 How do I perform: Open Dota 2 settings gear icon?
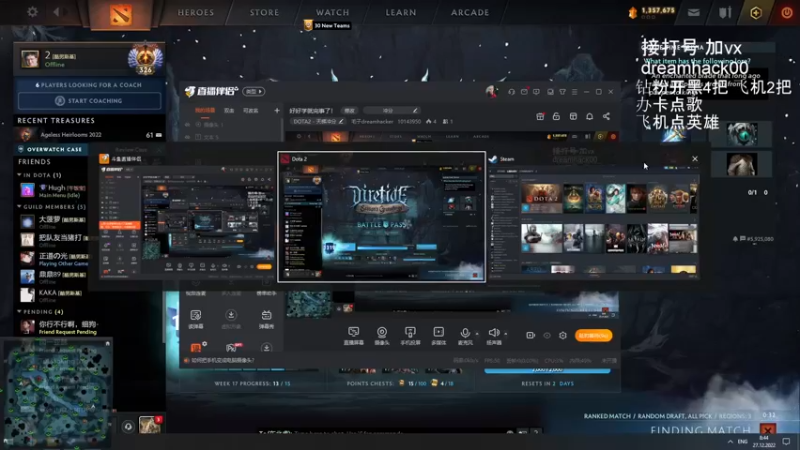(x=32, y=11)
